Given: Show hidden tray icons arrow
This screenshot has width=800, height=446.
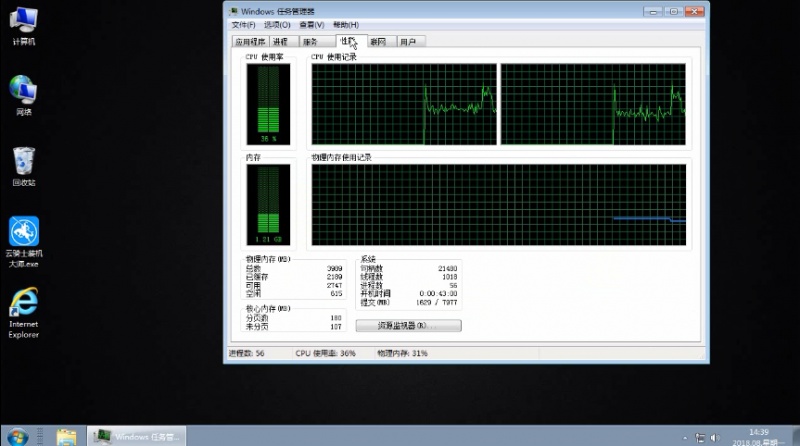Looking at the screenshot, I should pyautogui.click(x=685, y=438).
